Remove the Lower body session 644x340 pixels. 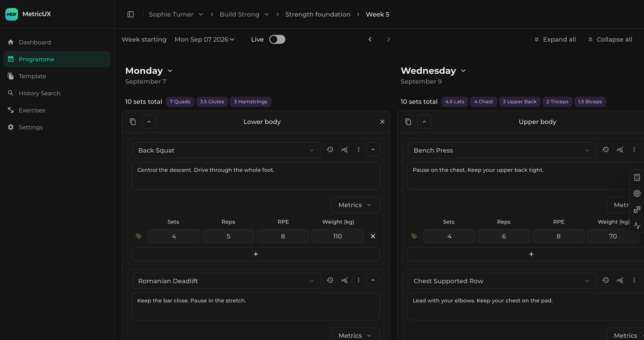pyautogui.click(x=382, y=122)
